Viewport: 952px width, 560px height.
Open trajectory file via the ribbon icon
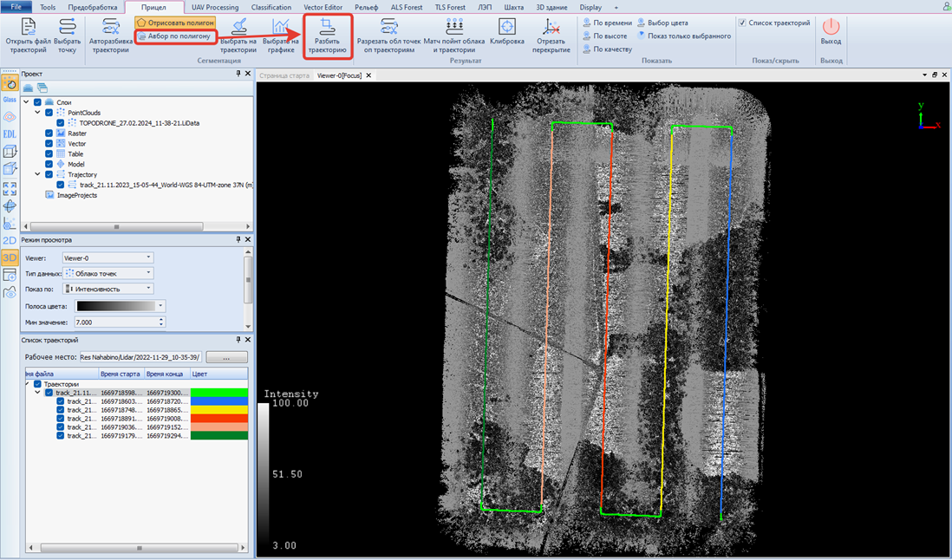point(28,36)
